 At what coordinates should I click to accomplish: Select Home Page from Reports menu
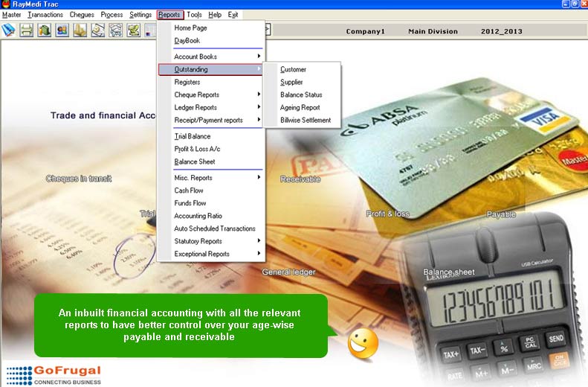(x=211, y=28)
